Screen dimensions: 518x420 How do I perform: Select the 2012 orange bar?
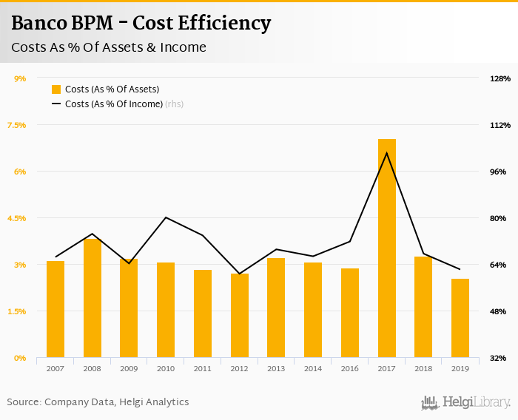[x=240, y=316]
